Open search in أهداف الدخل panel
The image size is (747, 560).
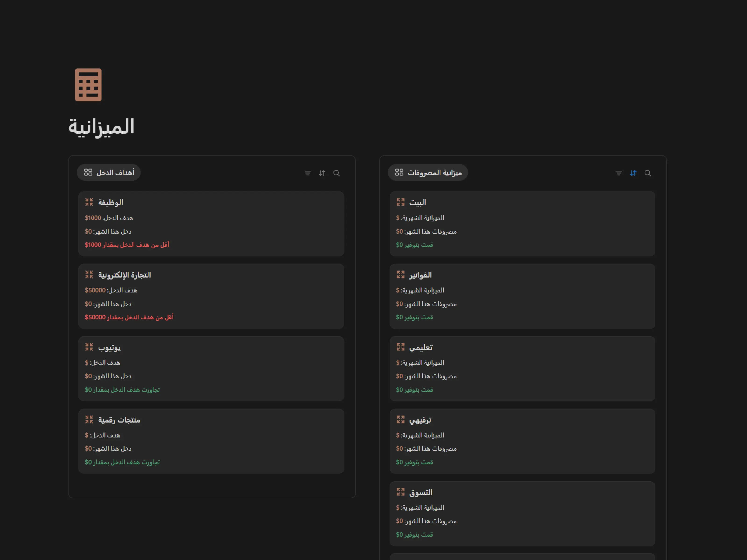[x=336, y=173]
